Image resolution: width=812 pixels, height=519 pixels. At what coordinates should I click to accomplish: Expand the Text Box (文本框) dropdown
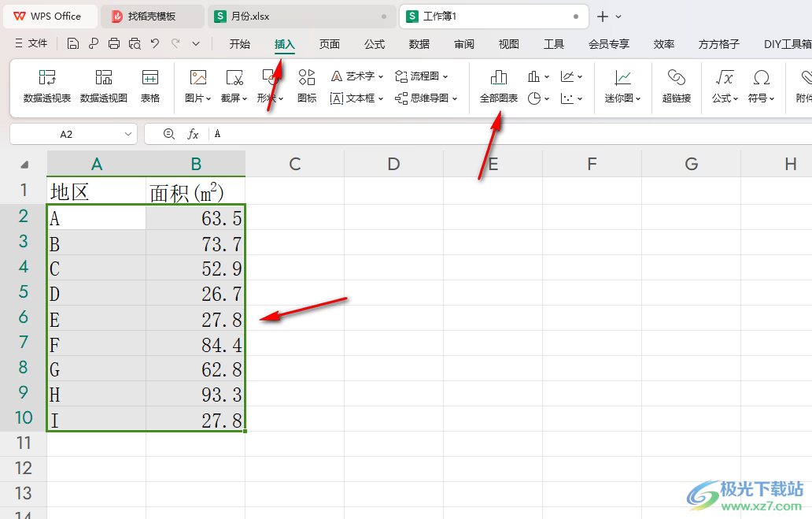(381, 98)
